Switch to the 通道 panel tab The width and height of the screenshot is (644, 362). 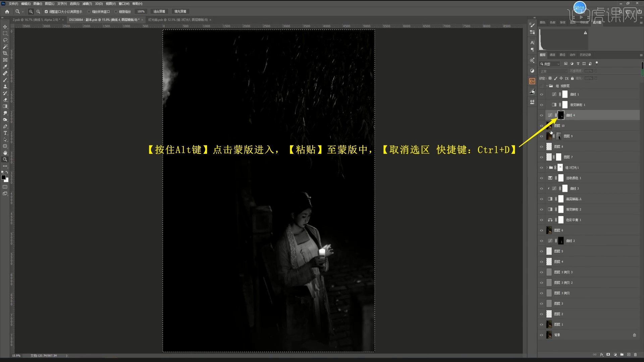(x=552, y=55)
